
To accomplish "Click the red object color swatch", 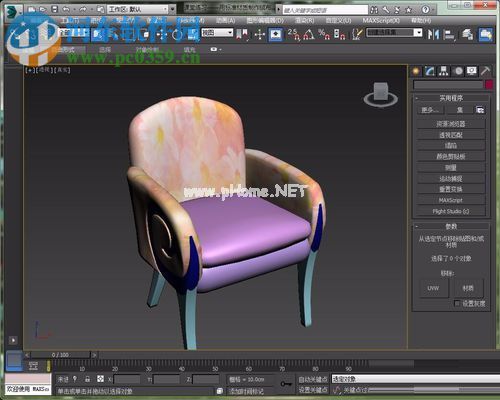I will tap(489, 85).
